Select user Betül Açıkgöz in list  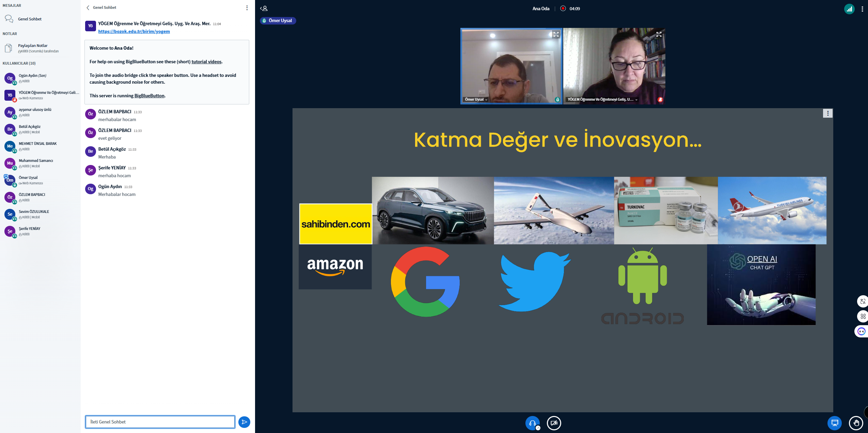(x=41, y=129)
